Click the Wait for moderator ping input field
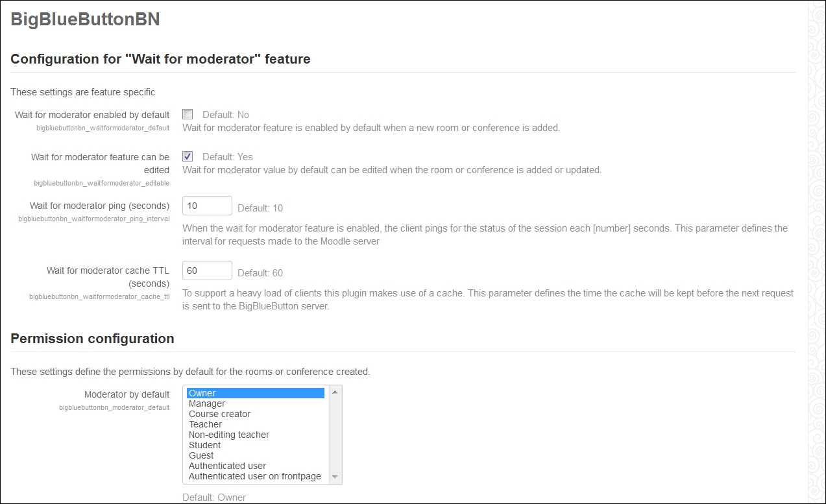The image size is (826, 504). [x=207, y=206]
